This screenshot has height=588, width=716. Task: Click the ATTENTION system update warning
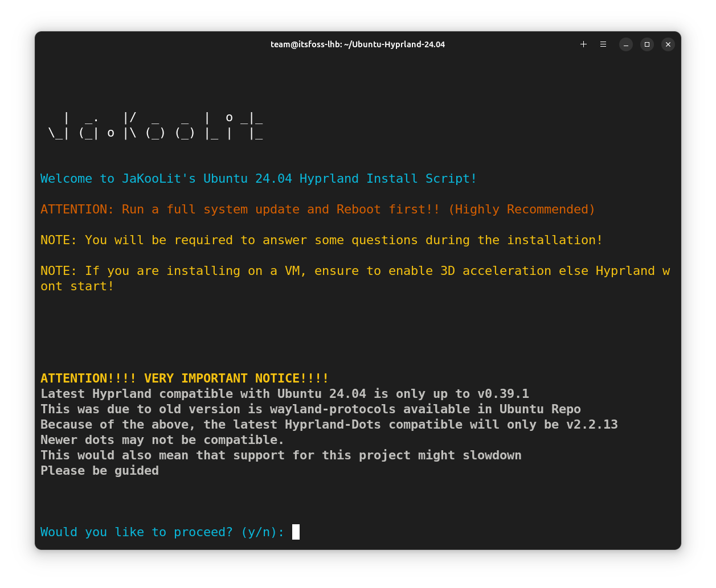(317, 209)
